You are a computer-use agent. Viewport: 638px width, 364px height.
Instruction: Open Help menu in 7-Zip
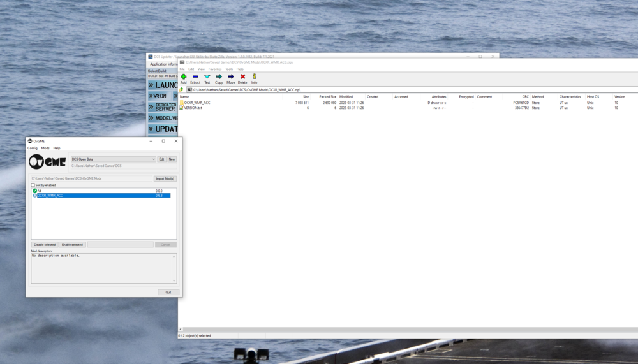240,69
